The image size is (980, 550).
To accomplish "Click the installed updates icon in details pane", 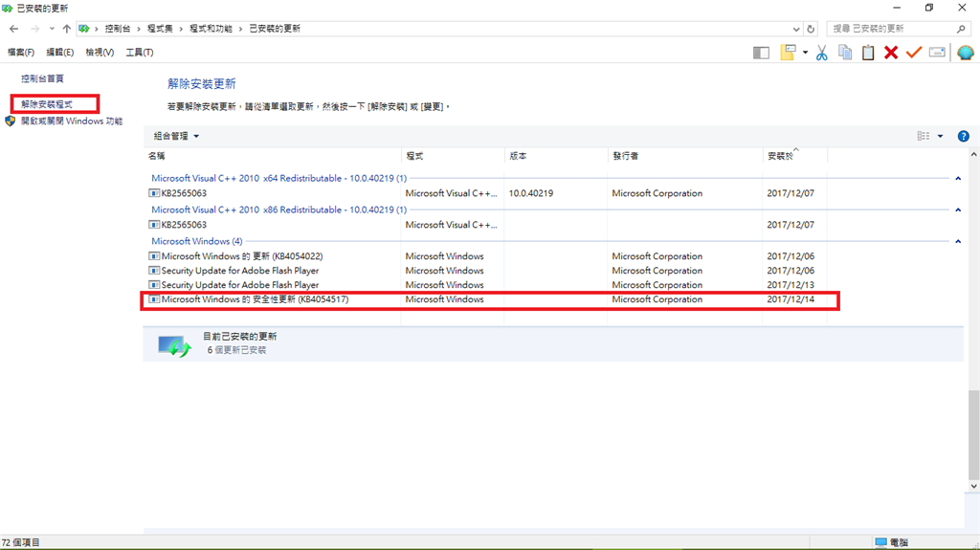I will tap(174, 345).
